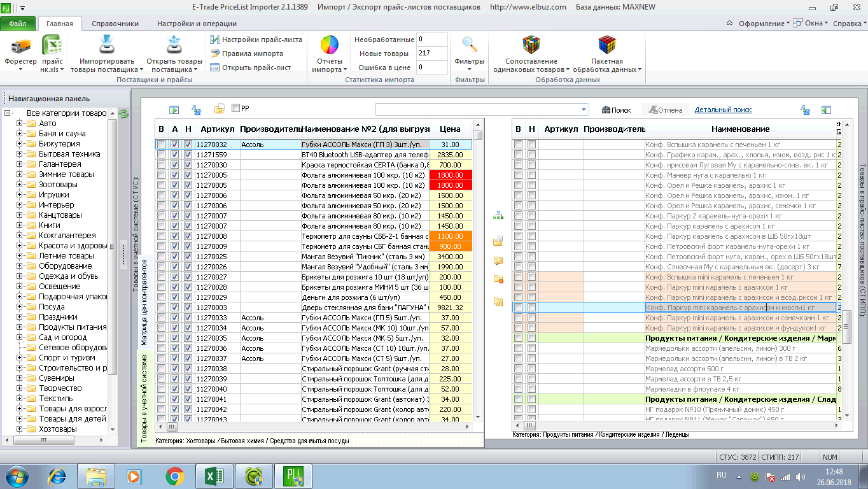Click the green export icon above the right table
Image resolution: width=868 pixels, height=489 pixels.
pos(826,110)
